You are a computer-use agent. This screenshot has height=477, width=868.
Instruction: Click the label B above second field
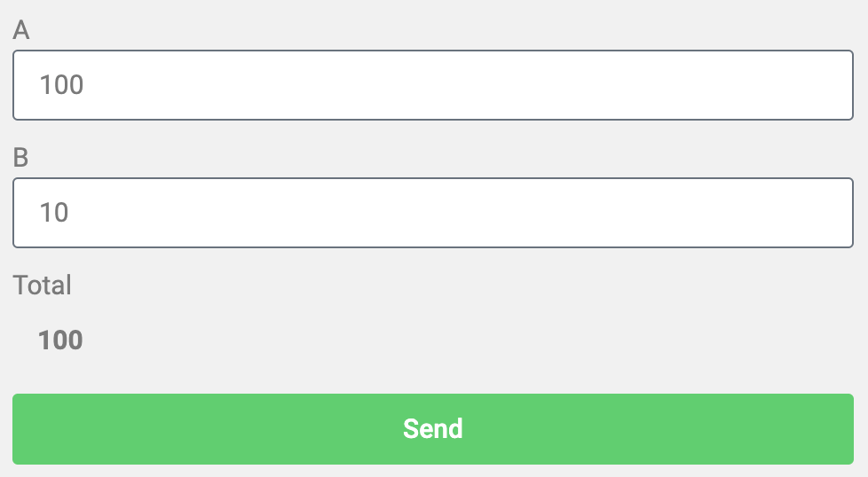pos(20,158)
